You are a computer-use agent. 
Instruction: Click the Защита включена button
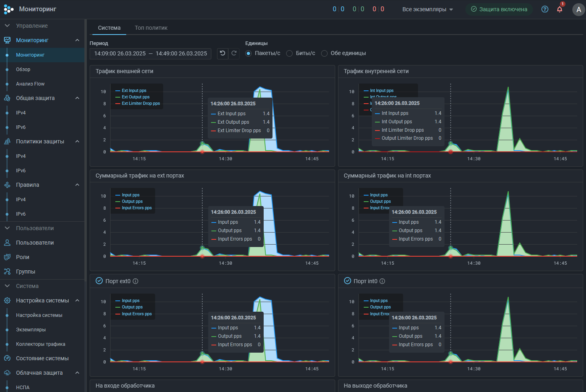(x=499, y=9)
